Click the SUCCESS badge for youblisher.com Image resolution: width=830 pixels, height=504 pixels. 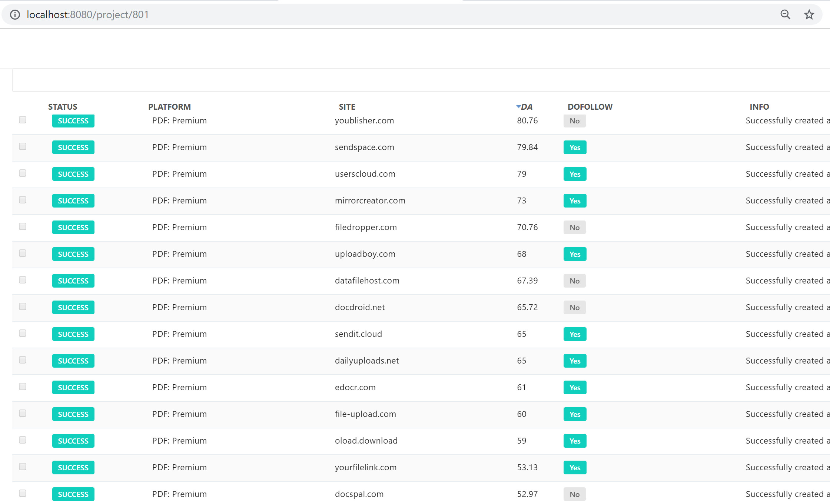[73, 121]
